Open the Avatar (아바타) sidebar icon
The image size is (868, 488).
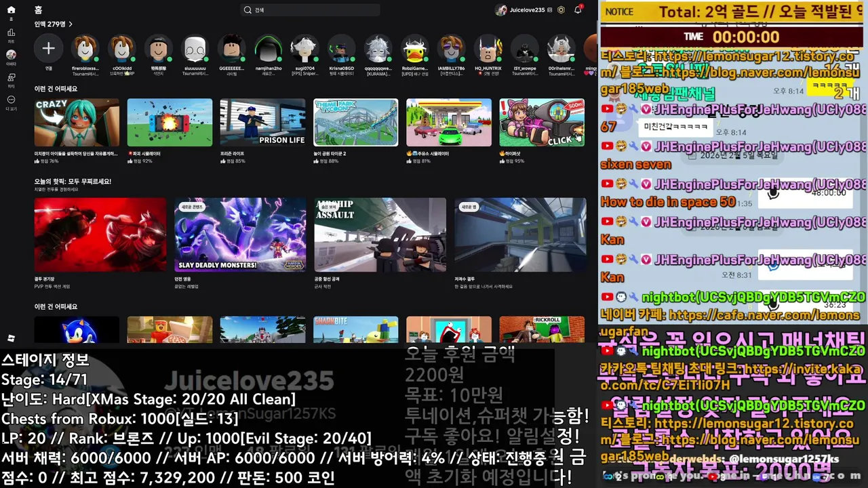point(11,54)
